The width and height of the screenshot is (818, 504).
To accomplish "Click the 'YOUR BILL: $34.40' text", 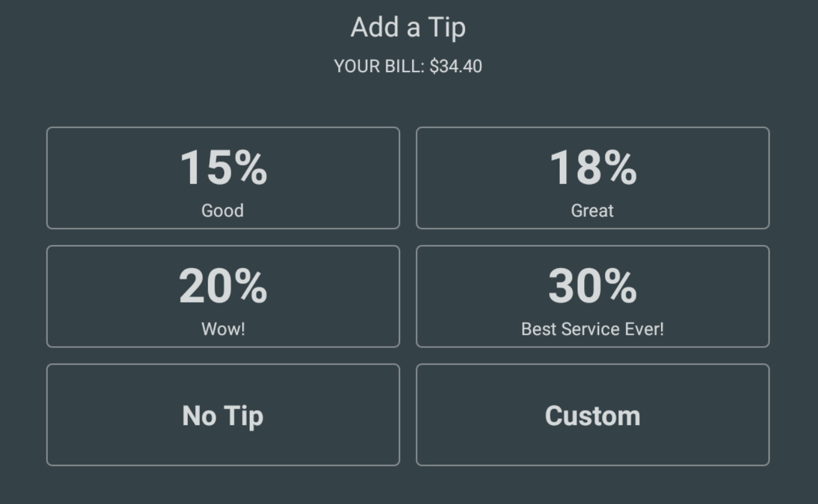I will tap(408, 66).
